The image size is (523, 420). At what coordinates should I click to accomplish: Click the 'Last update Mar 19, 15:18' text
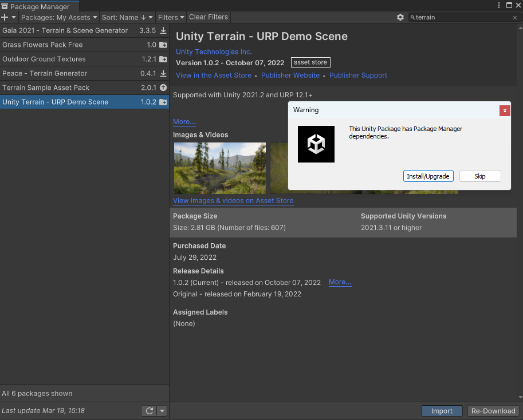pos(43,411)
